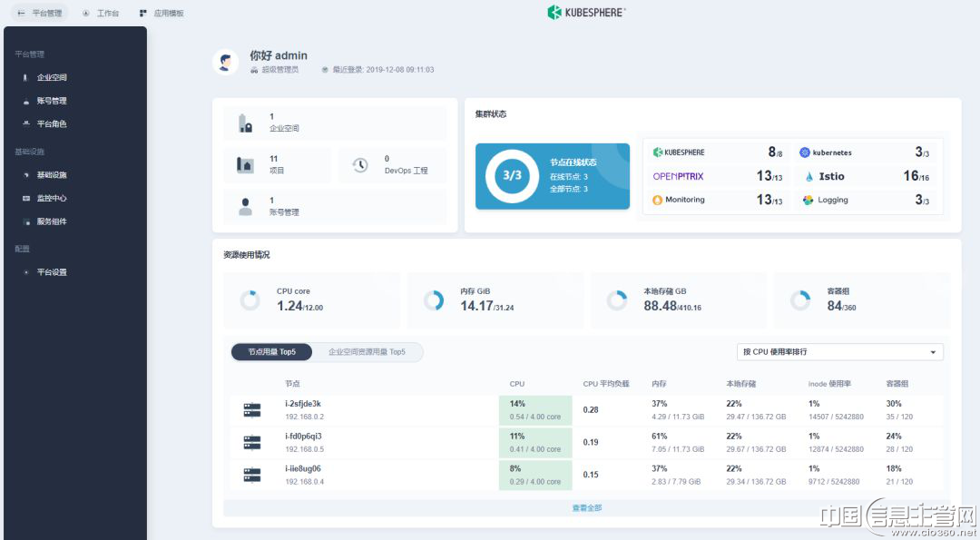This screenshot has height=540, width=980.
Task: Click the 容器组 usage donut chart
Action: click(800, 300)
